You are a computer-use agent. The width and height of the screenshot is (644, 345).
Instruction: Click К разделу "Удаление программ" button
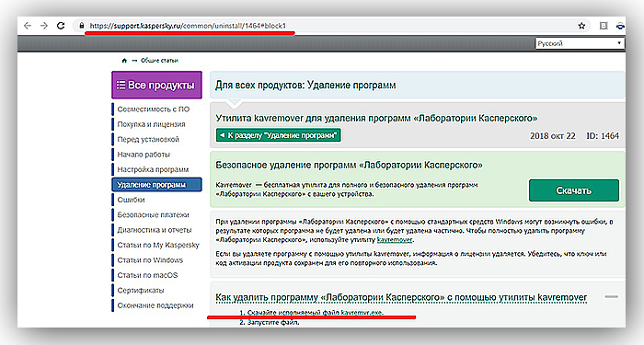click(x=279, y=135)
